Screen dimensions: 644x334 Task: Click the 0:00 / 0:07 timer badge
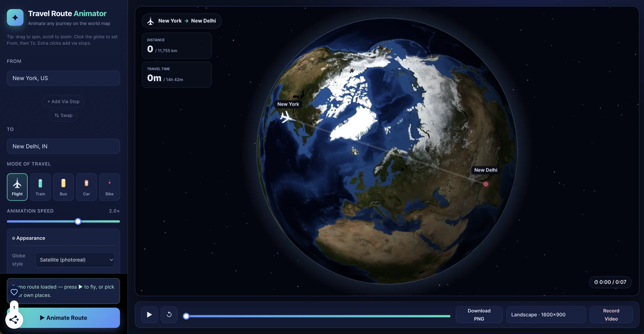[610, 282]
